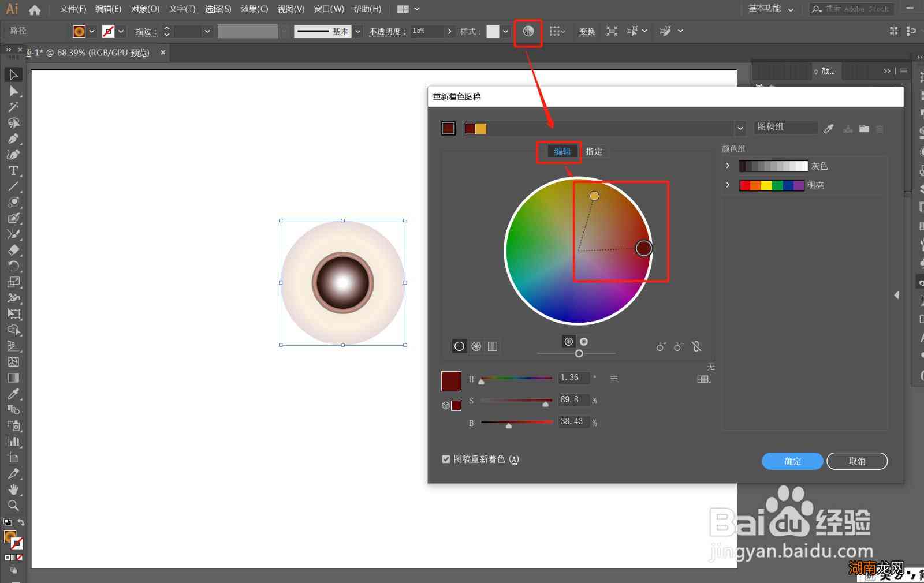Click the swatch library grid icon
The height and width of the screenshot is (583, 924).
(x=703, y=379)
